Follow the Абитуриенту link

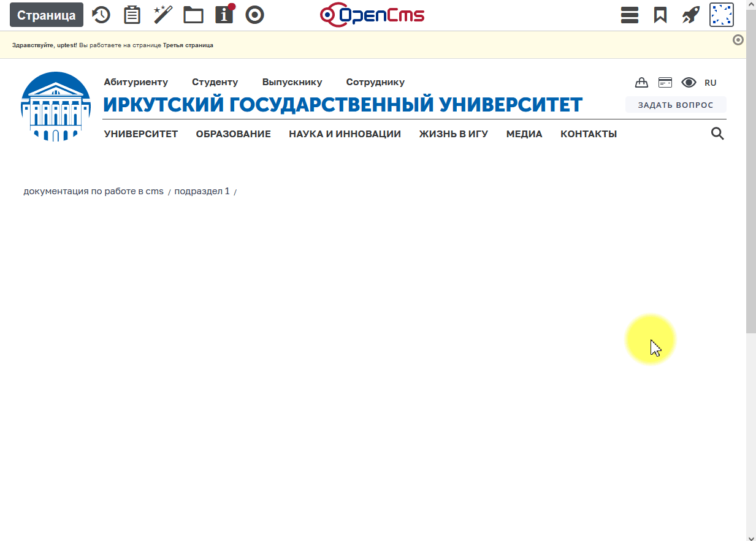click(x=136, y=82)
